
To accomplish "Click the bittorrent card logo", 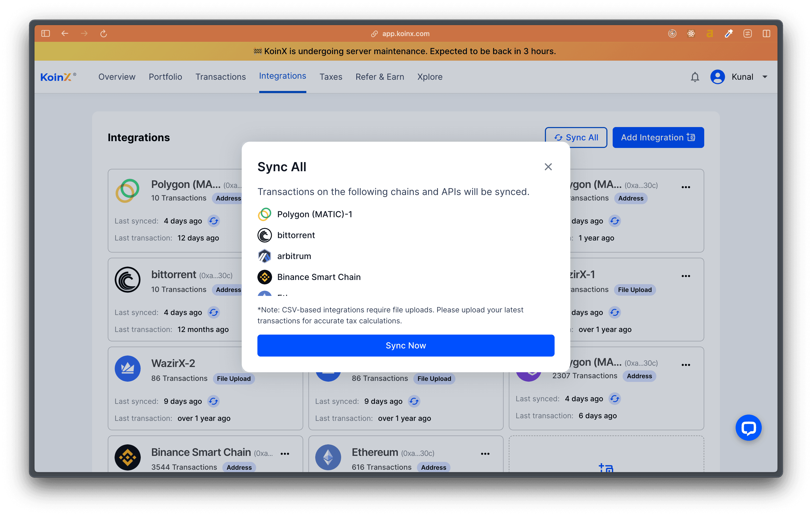I will pyautogui.click(x=127, y=280).
